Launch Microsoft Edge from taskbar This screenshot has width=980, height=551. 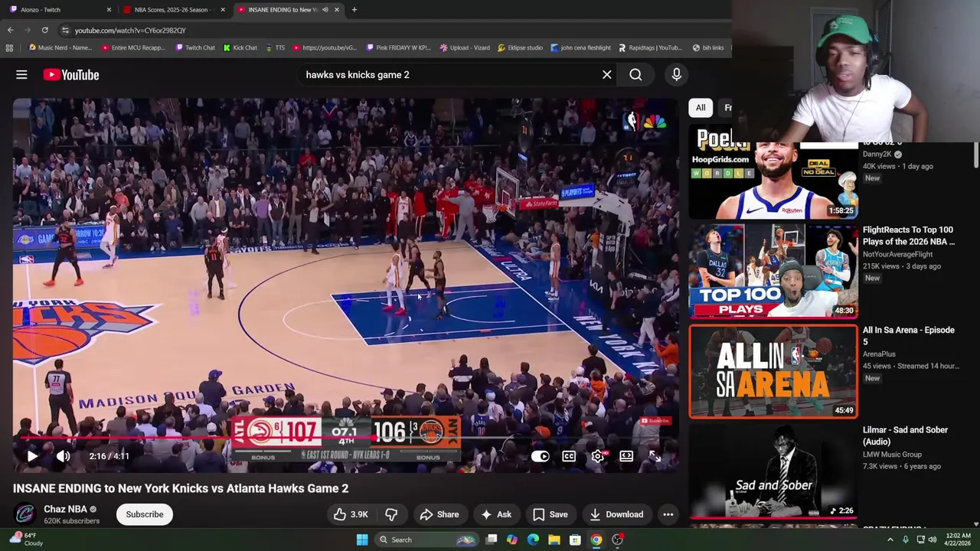tap(533, 540)
